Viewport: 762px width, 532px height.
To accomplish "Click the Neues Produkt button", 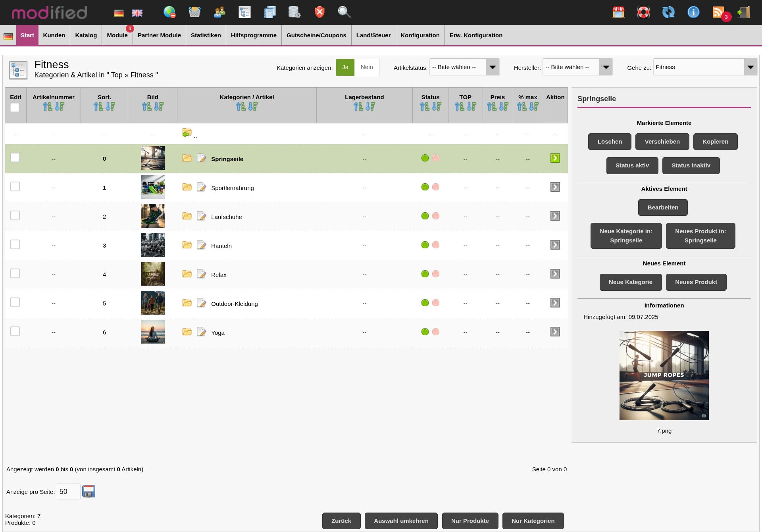I will pyautogui.click(x=696, y=282).
